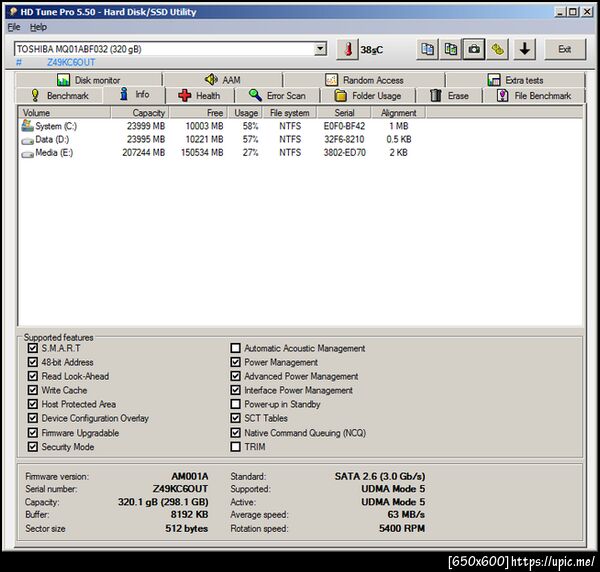Viewport: 600px width, 572px height.
Task: Sort by the Usage column header
Action: pyautogui.click(x=245, y=112)
